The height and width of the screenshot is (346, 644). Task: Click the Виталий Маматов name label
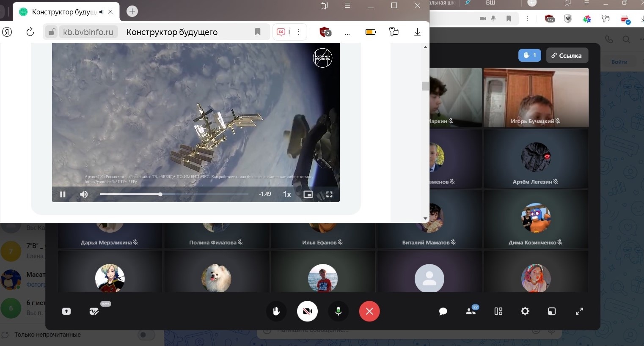(426, 242)
